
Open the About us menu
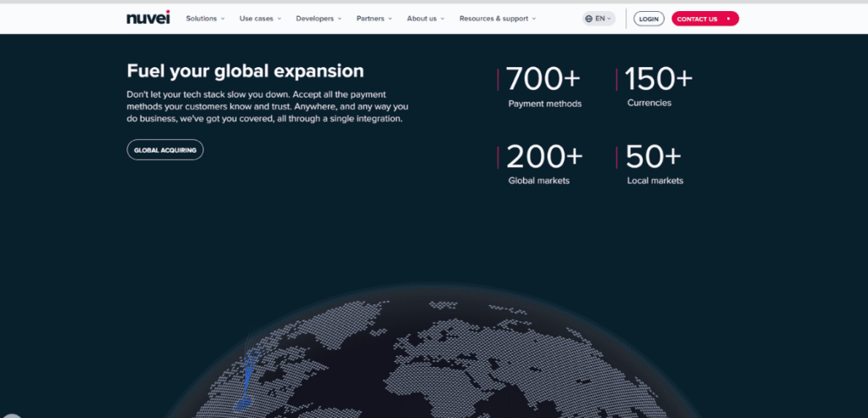pyautogui.click(x=425, y=19)
